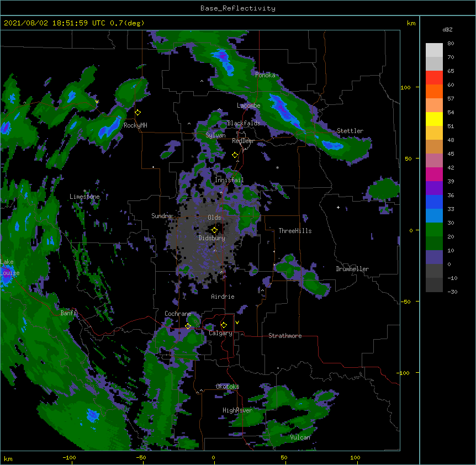Screen dimensions: 476x465
Task: Click the km unit label at top right
Action: [411, 23]
